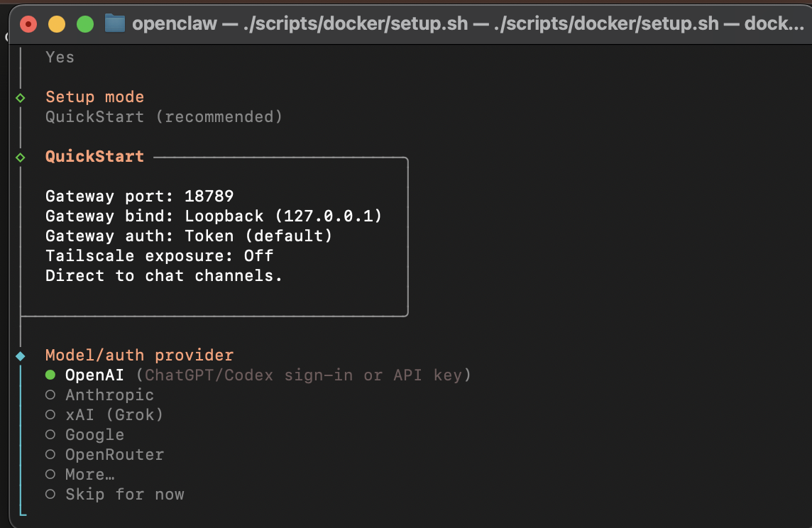Select Google as the auth provider
Screen dimensions: 812x528
pyautogui.click(x=84, y=435)
